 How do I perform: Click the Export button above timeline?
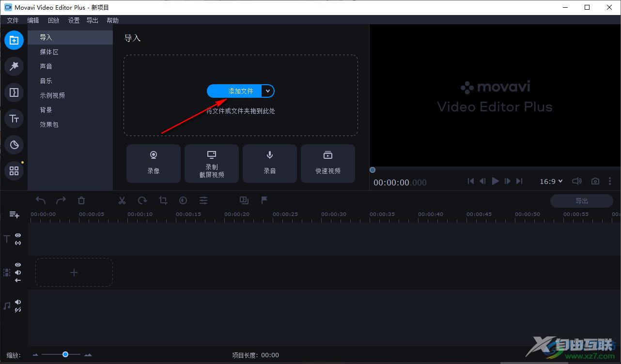click(582, 201)
